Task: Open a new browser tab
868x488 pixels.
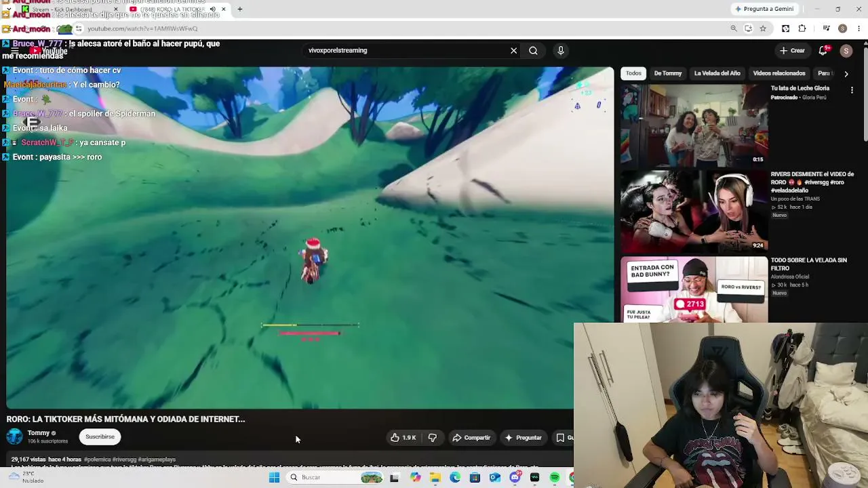Action: click(239, 9)
